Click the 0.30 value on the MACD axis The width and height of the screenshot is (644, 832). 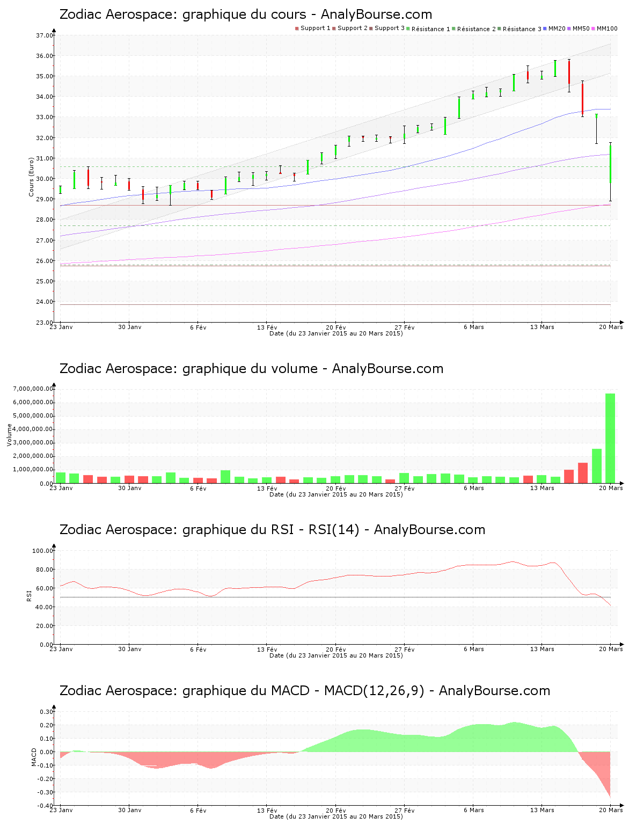[46, 712]
